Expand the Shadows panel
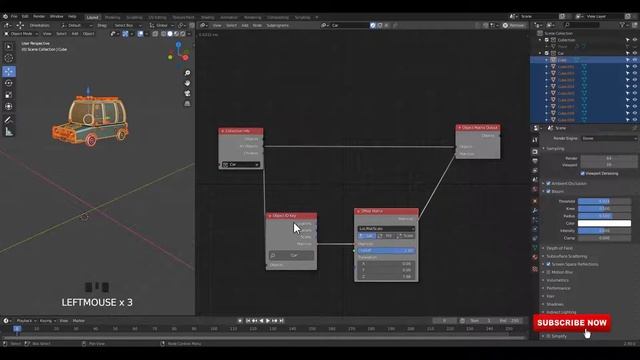This screenshot has width=640, height=360. (555, 304)
